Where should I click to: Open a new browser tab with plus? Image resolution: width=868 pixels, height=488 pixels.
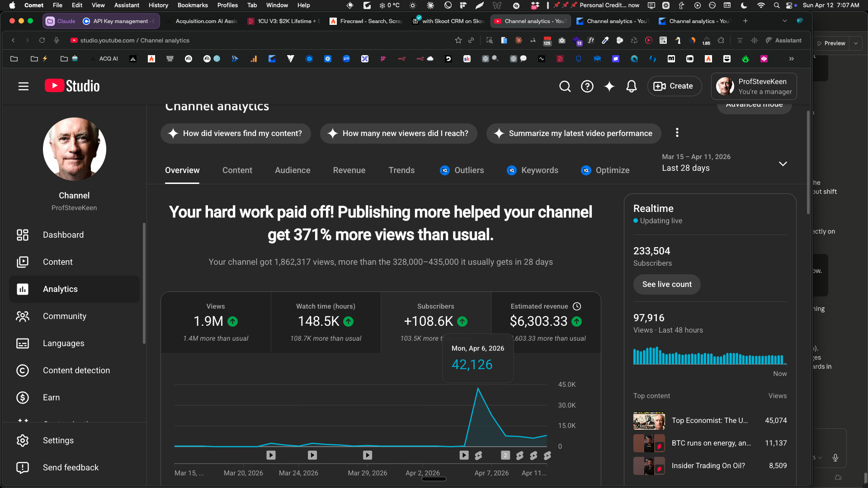[x=745, y=21]
